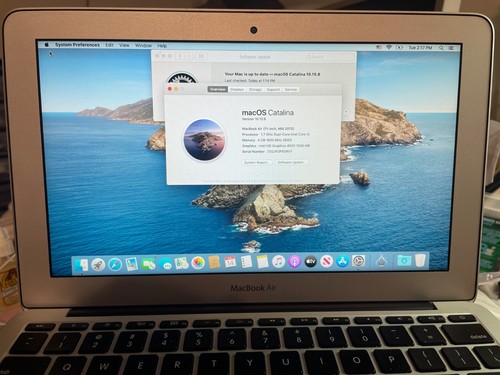This screenshot has height=375, width=500.
Task: Open Mail stamp icon in Dock
Action: (x=132, y=264)
